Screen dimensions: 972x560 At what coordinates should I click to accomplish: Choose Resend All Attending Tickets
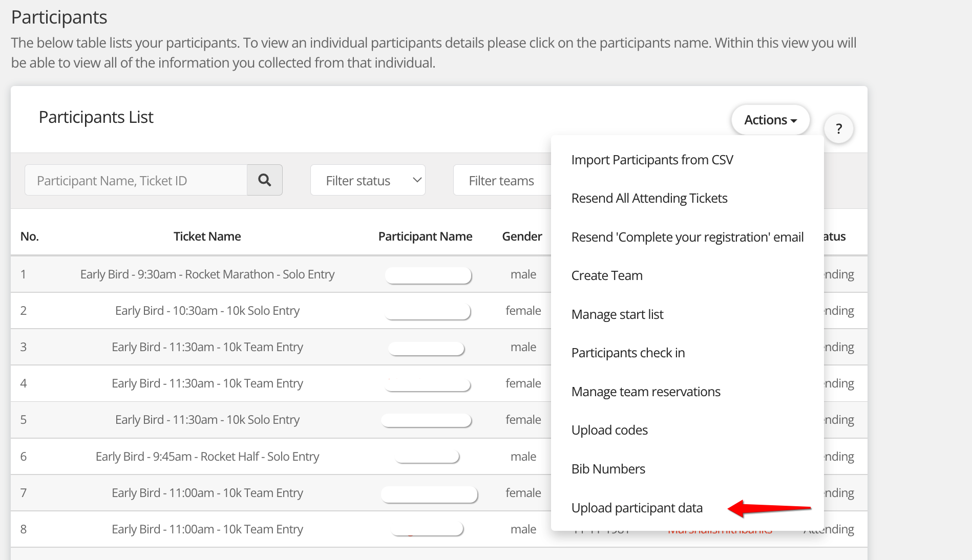pos(649,198)
